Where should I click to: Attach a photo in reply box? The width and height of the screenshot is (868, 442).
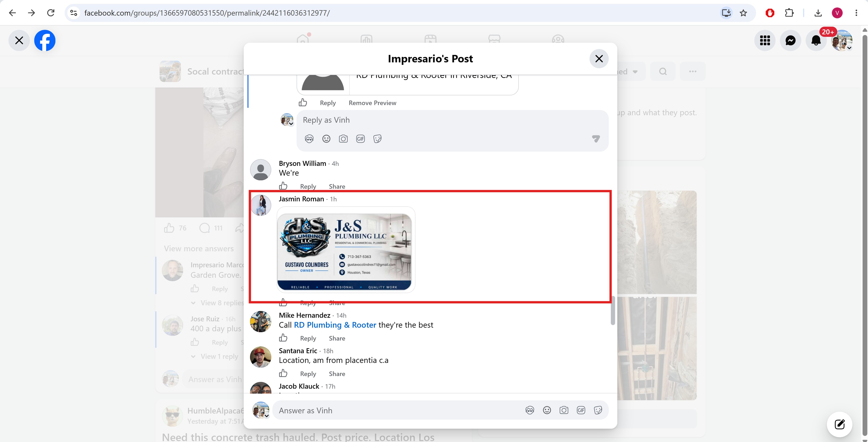[x=343, y=139]
